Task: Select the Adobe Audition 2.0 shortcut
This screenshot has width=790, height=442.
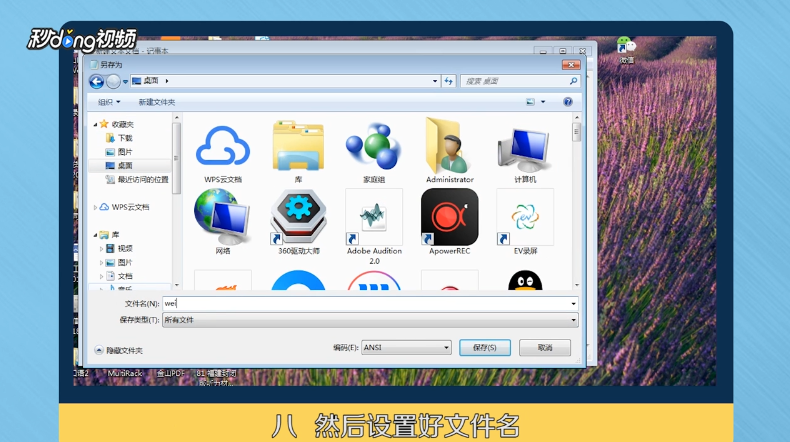Action: 374,217
